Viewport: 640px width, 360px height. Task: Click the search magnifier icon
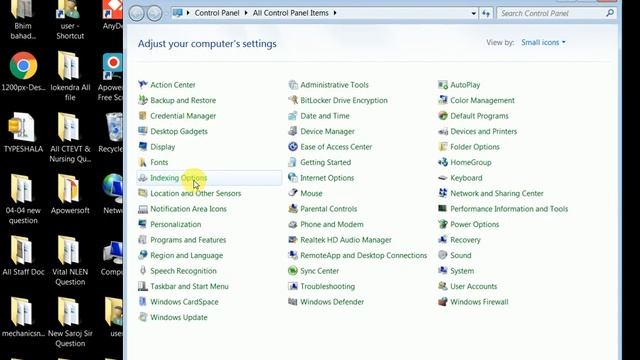[610, 13]
